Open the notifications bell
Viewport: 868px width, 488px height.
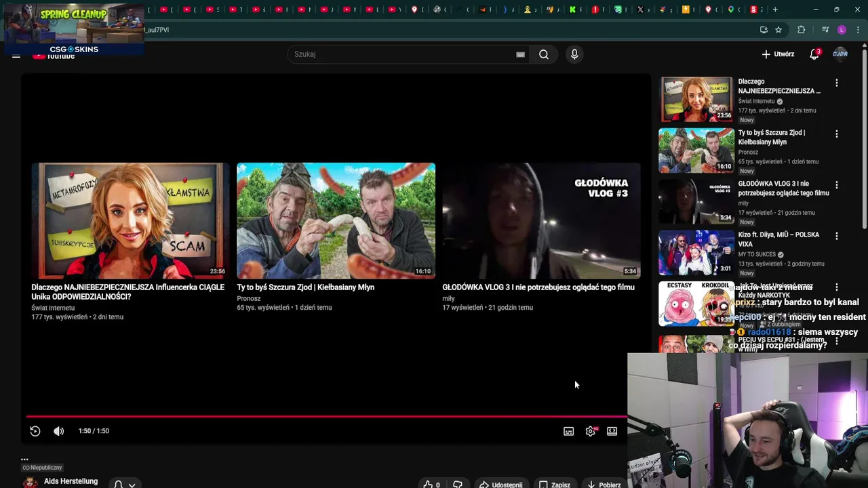click(814, 54)
